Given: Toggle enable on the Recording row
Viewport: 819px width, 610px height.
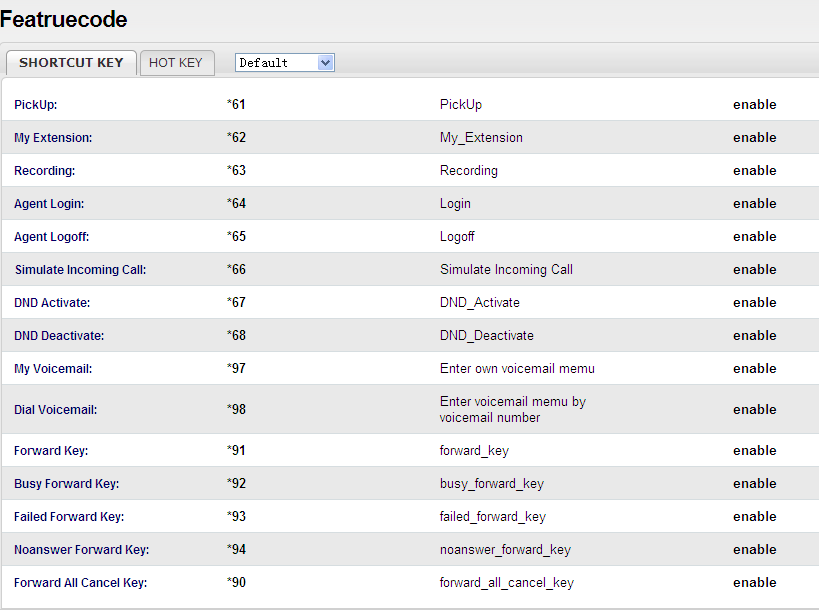Looking at the screenshot, I should 754,171.
